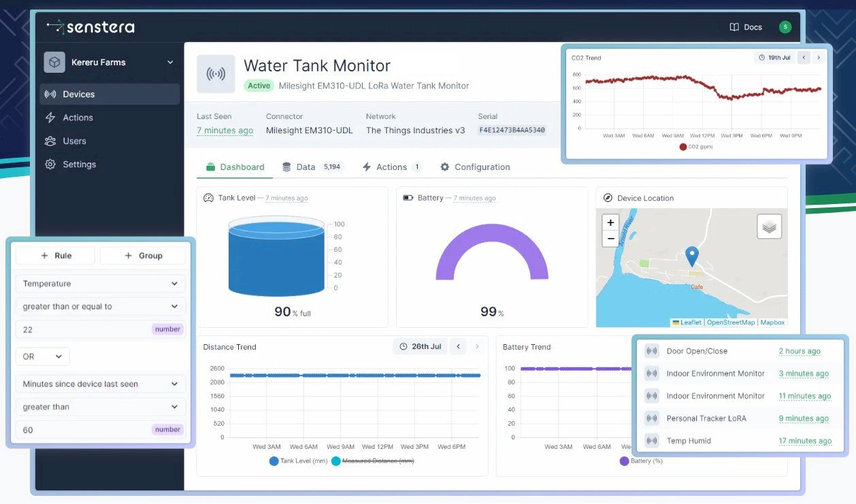Click the threshold value field containing 22
This screenshot has width=856, height=504.
(82, 329)
